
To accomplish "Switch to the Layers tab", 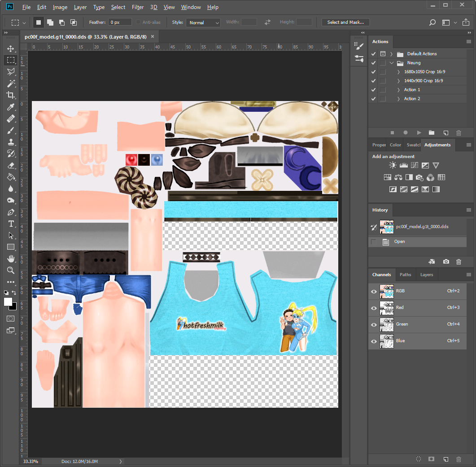I will (427, 275).
